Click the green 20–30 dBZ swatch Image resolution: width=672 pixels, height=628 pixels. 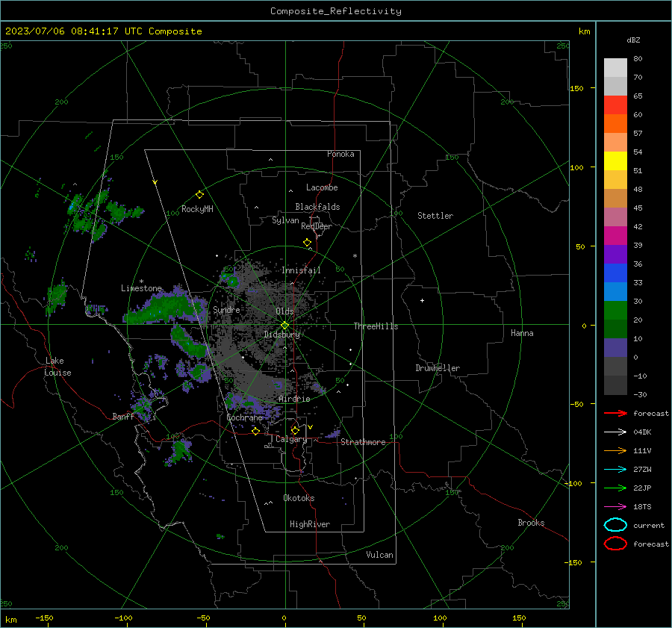[615, 311]
